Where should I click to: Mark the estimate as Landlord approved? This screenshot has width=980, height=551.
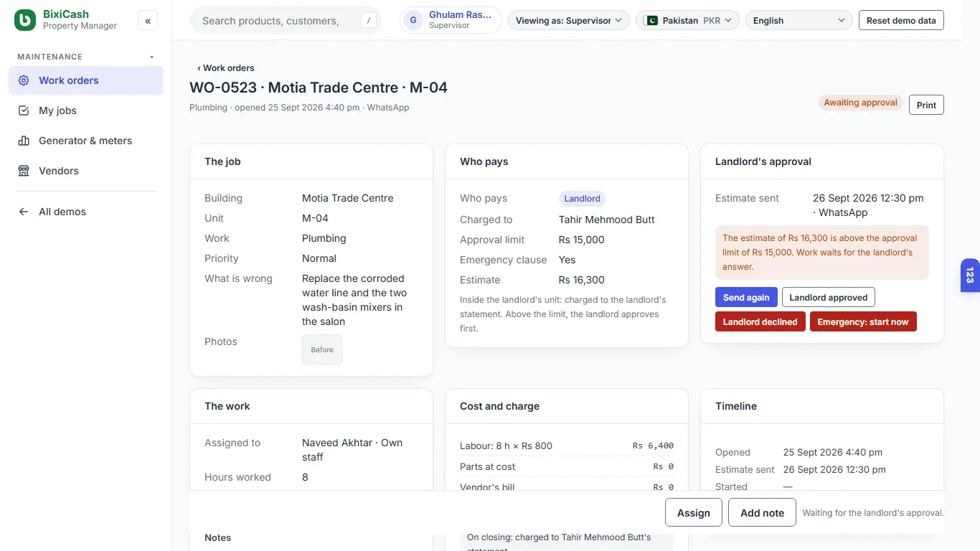829,297
